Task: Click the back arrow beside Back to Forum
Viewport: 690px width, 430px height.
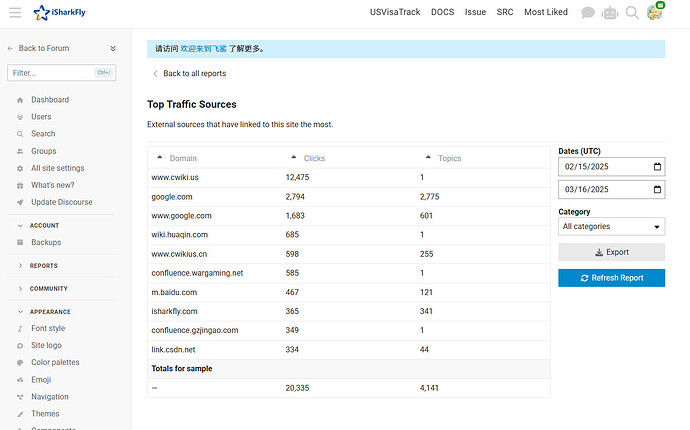Action: [10, 48]
